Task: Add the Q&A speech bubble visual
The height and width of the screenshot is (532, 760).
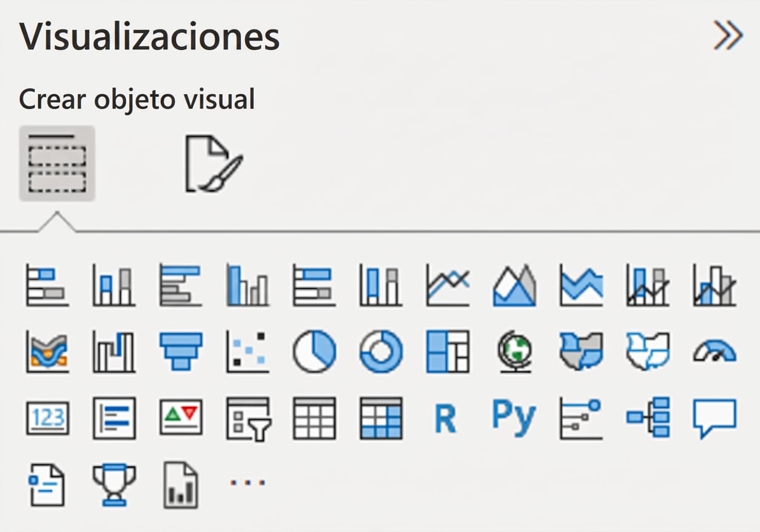Action: click(714, 419)
